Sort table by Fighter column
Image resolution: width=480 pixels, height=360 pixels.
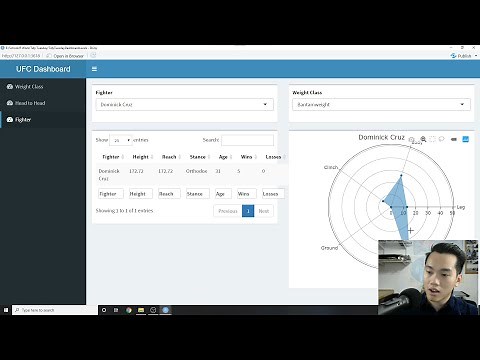pos(112,157)
